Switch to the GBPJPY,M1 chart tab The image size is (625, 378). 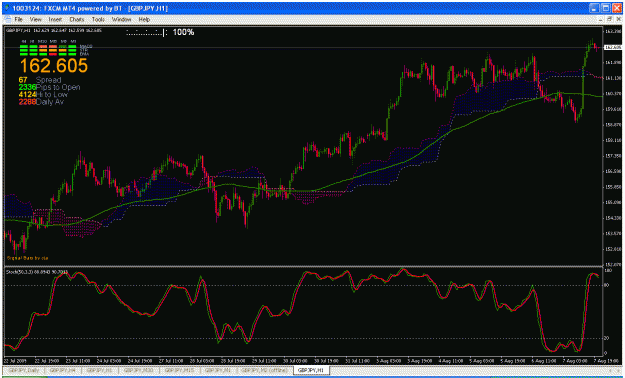[x=218, y=370]
